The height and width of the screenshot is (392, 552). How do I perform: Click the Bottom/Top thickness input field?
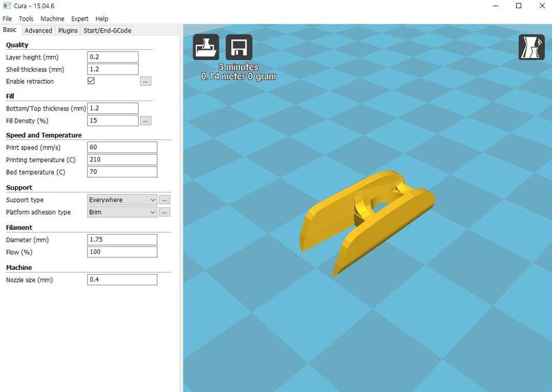click(x=112, y=108)
